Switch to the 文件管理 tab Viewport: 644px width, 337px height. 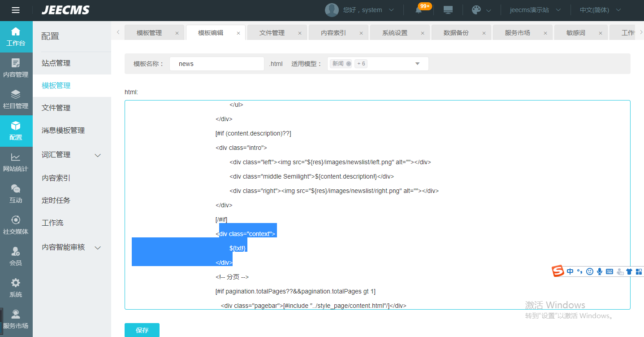[x=272, y=33]
